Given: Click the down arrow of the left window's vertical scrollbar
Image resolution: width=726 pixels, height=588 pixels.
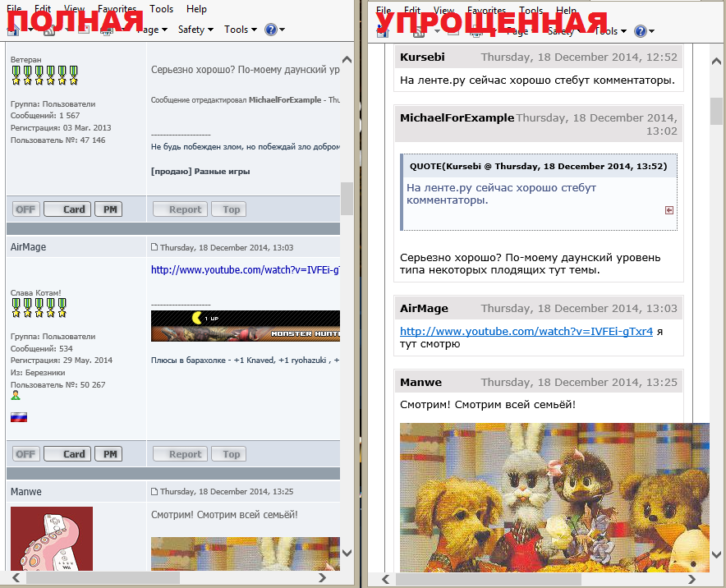Looking at the screenshot, I should [x=347, y=553].
